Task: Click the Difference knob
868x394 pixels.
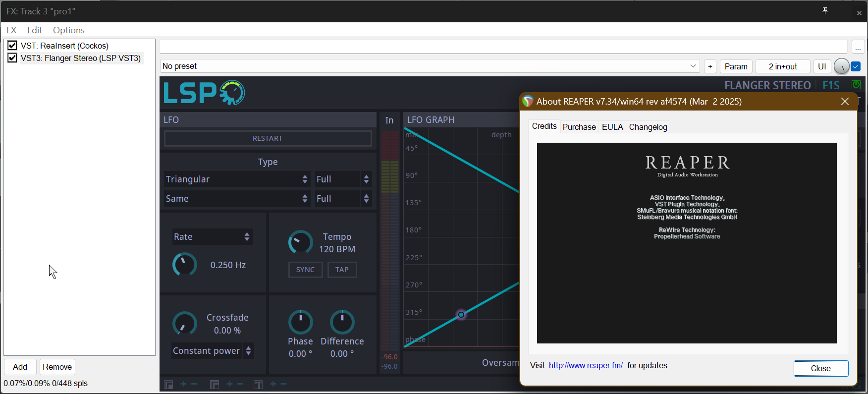Action: pos(342,322)
